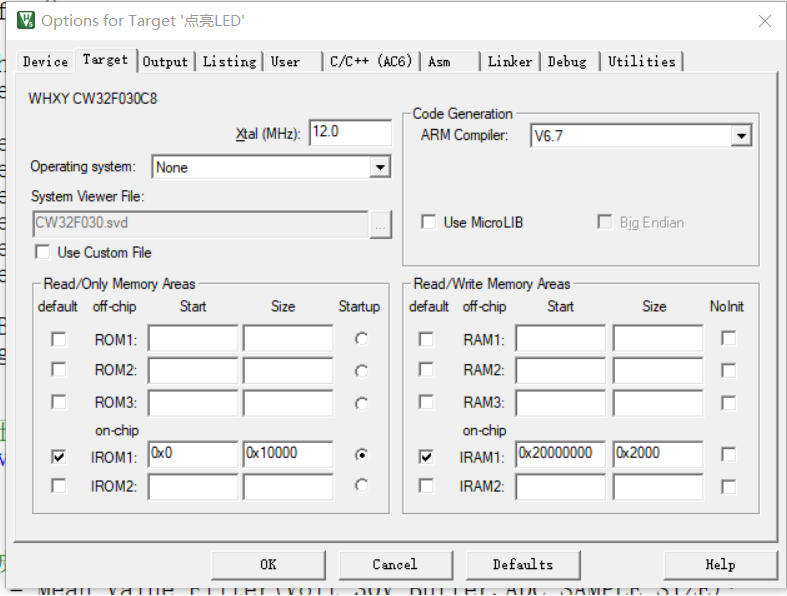Expand the Operating system dropdown
Viewport: 787px width, 596px height.
coord(380,167)
